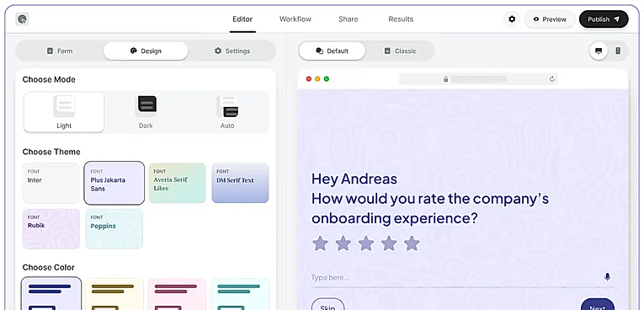Open the Workflow tab
This screenshot has width=644, height=310.
tap(295, 19)
